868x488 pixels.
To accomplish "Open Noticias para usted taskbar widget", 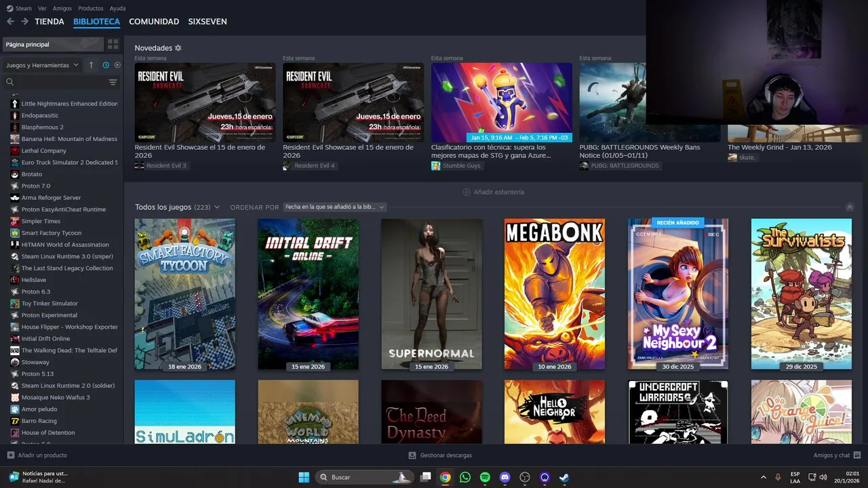I will 38,477.
